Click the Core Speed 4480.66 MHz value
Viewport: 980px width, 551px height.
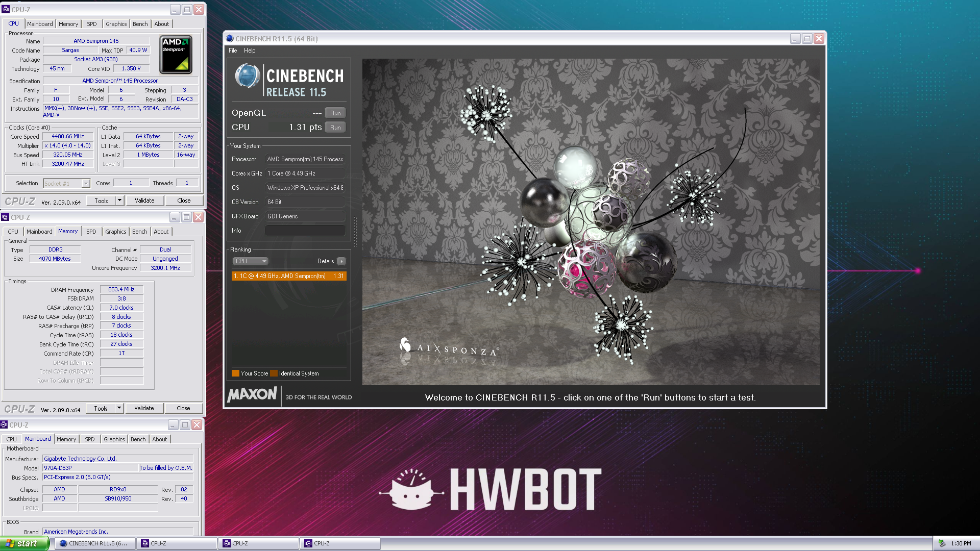pyautogui.click(x=68, y=137)
